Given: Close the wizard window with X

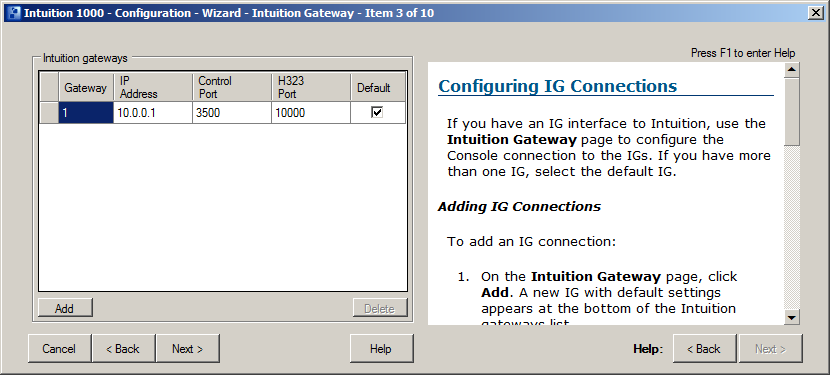Looking at the screenshot, I should [816, 13].
